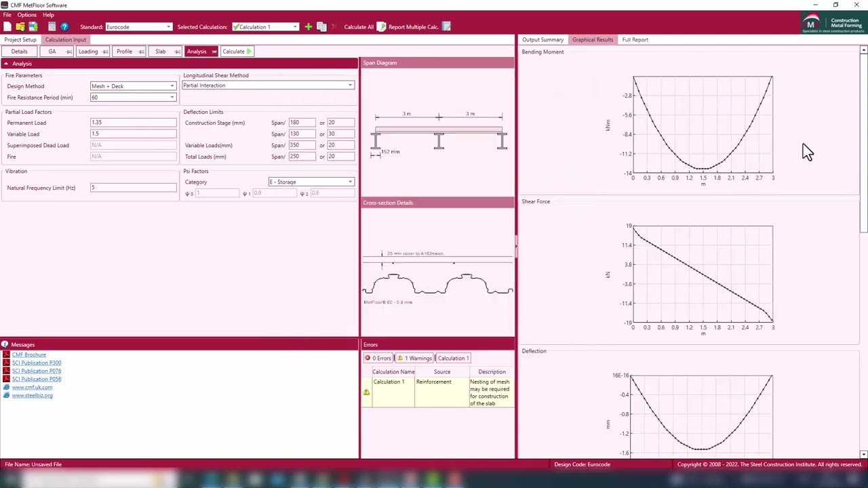
Task: Click the Variable Loads Span/ 350 field
Action: 302,145
